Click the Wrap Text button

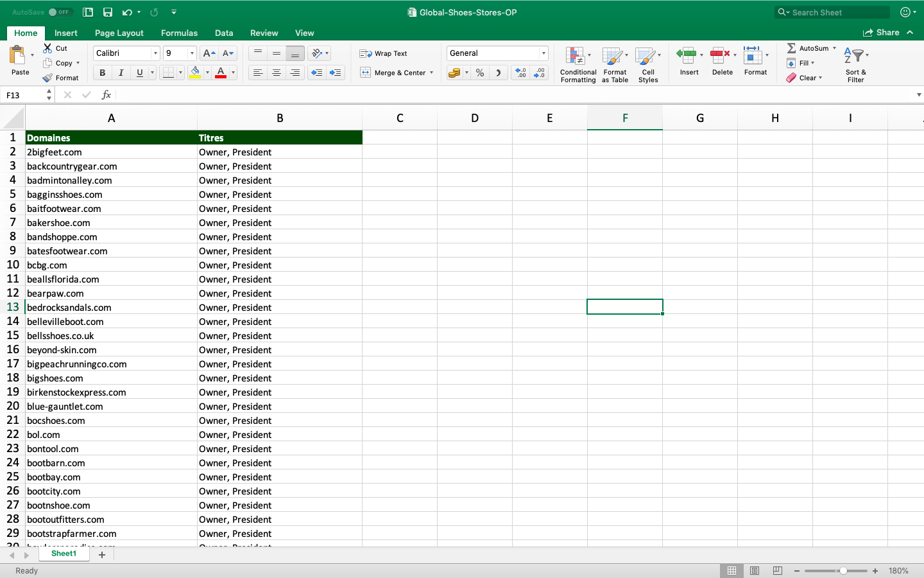tap(384, 53)
